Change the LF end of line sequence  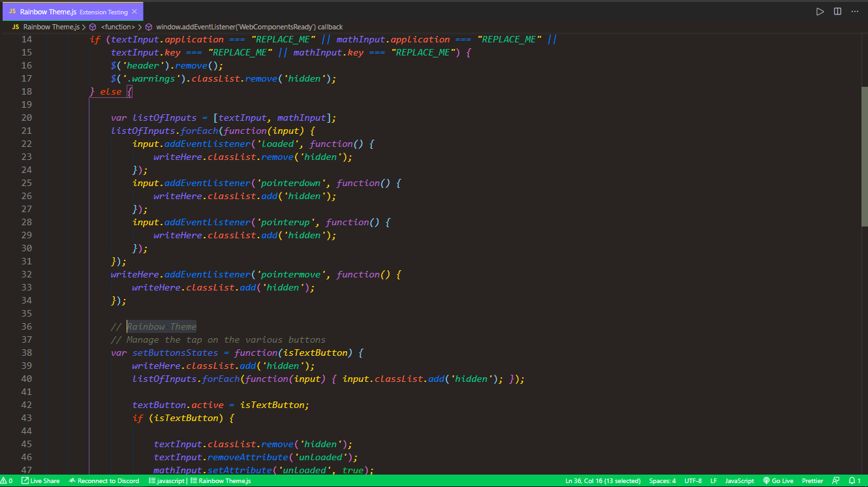pos(714,481)
